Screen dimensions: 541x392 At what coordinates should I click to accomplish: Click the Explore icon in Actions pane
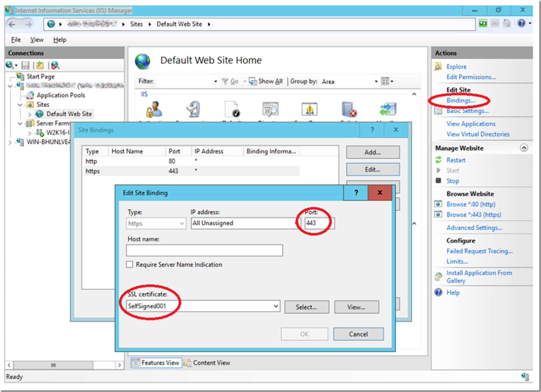click(438, 67)
